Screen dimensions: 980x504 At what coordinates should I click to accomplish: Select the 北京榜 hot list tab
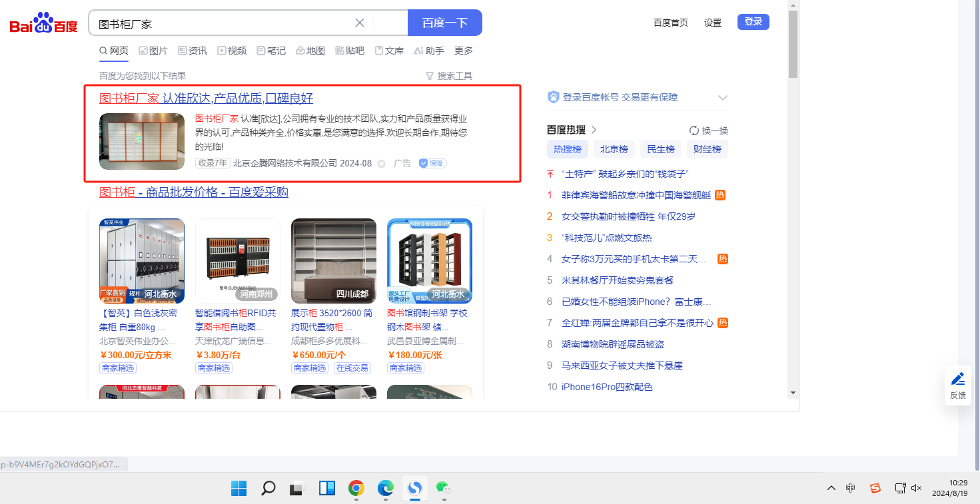(614, 149)
